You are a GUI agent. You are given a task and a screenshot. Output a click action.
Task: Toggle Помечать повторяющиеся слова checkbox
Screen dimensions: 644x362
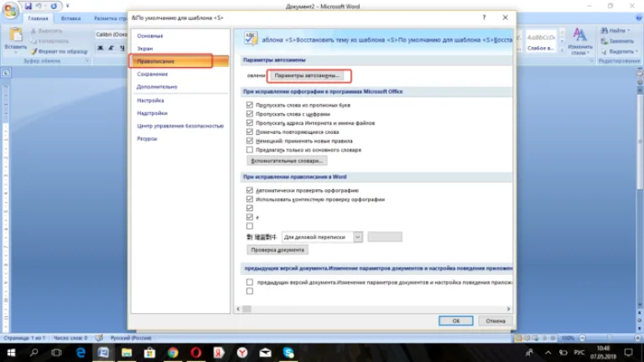pos(250,132)
